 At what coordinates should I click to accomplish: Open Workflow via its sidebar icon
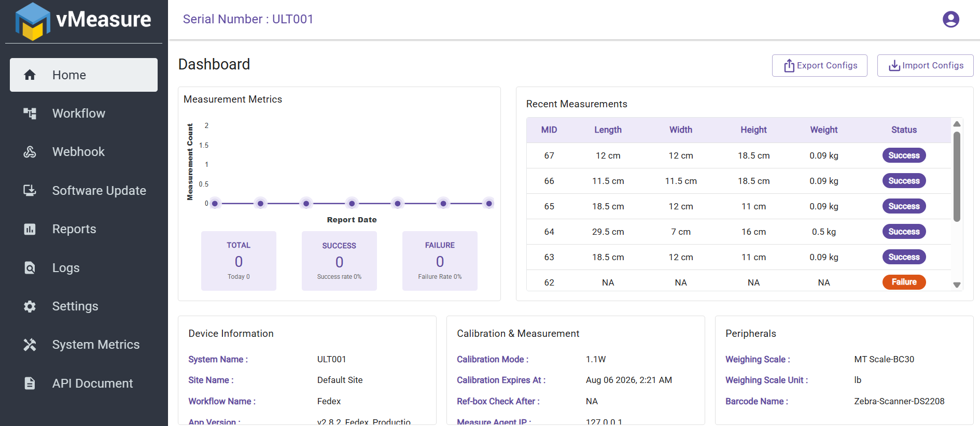pyautogui.click(x=30, y=113)
